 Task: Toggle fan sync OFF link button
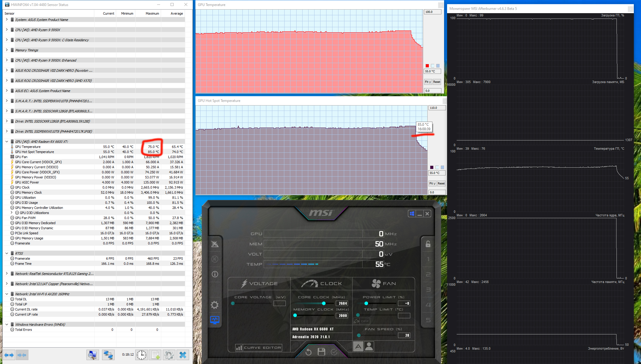point(362,321)
